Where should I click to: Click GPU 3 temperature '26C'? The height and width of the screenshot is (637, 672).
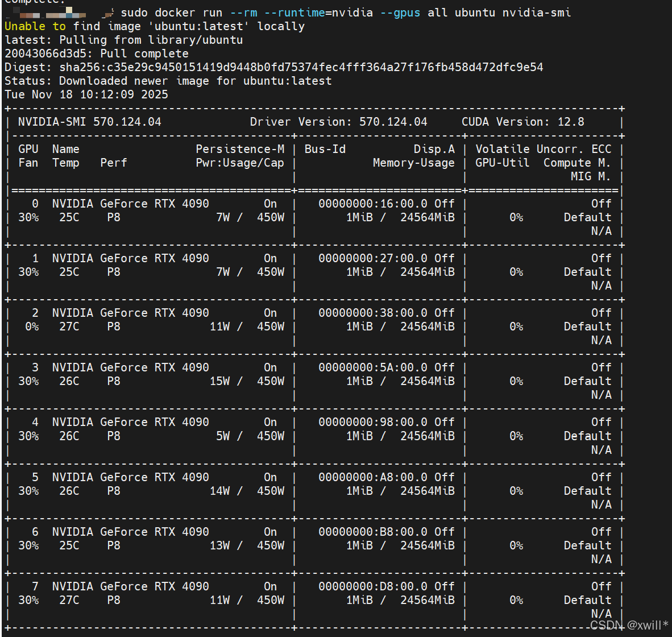point(69,381)
